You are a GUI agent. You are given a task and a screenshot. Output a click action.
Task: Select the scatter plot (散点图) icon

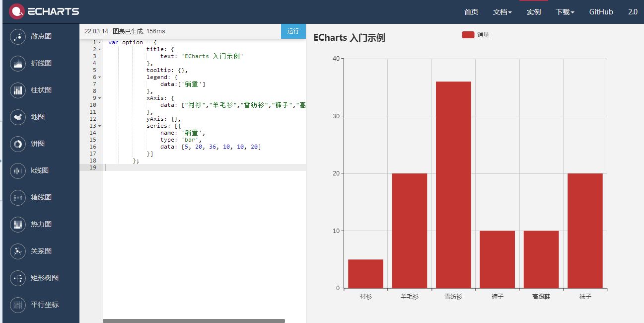coord(18,37)
